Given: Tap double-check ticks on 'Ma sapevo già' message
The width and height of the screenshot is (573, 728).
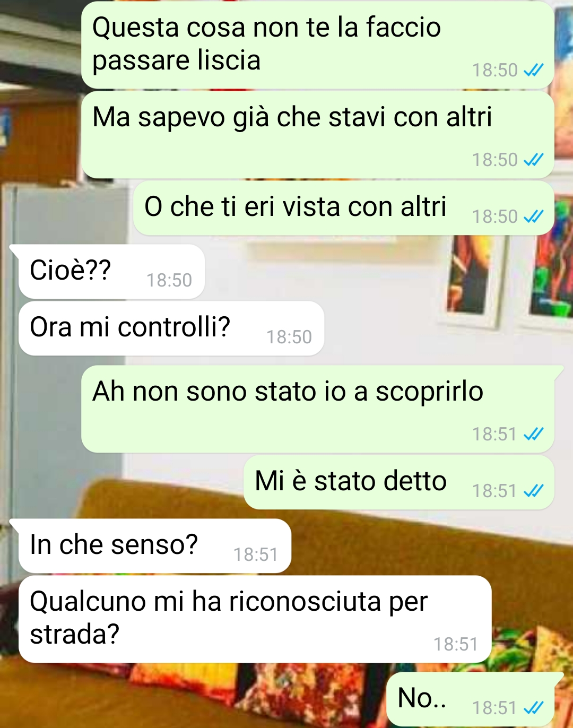Looking at the screenshot, I should [x=533, y=160].
